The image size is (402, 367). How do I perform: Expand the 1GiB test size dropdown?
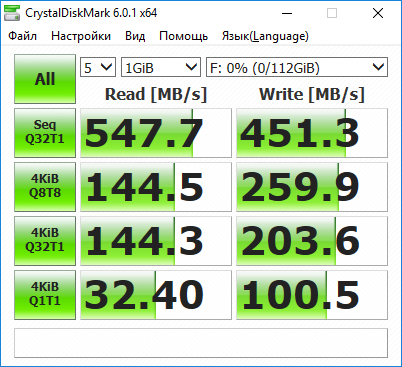coord(161,67)
